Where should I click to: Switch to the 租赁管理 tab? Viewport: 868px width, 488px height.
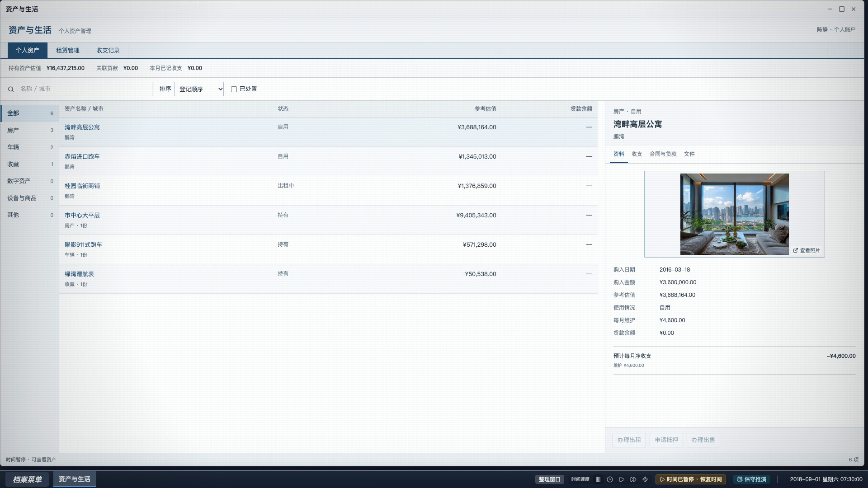(68, 50)
